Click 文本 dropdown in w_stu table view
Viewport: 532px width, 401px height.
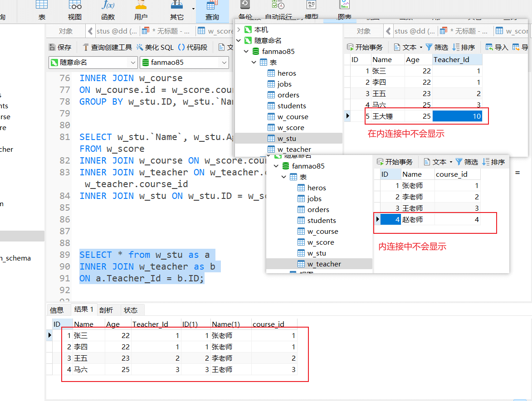point(408,47)
